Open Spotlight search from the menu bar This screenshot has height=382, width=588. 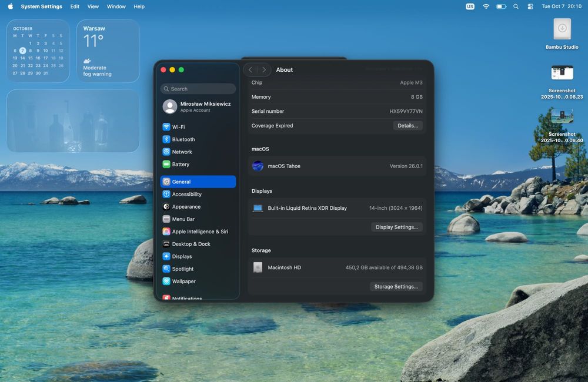516,6
